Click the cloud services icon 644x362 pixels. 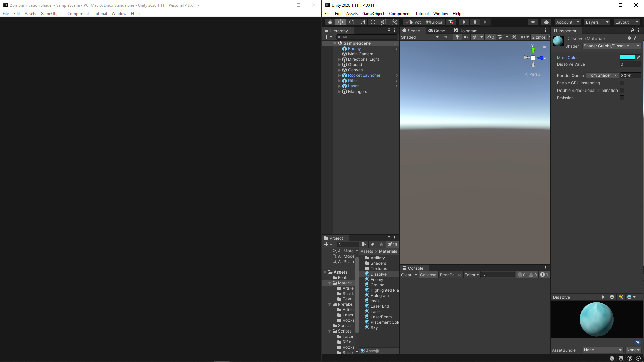point(546,22)
